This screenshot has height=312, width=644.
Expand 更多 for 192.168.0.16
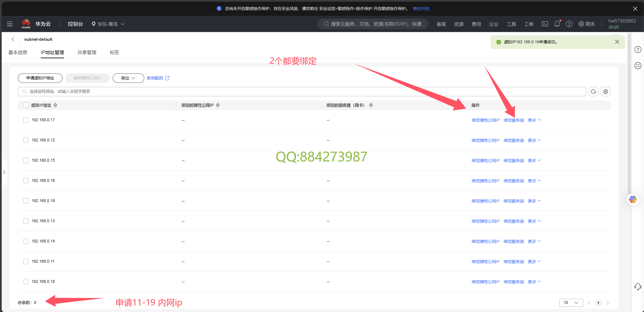pos(534,181)
